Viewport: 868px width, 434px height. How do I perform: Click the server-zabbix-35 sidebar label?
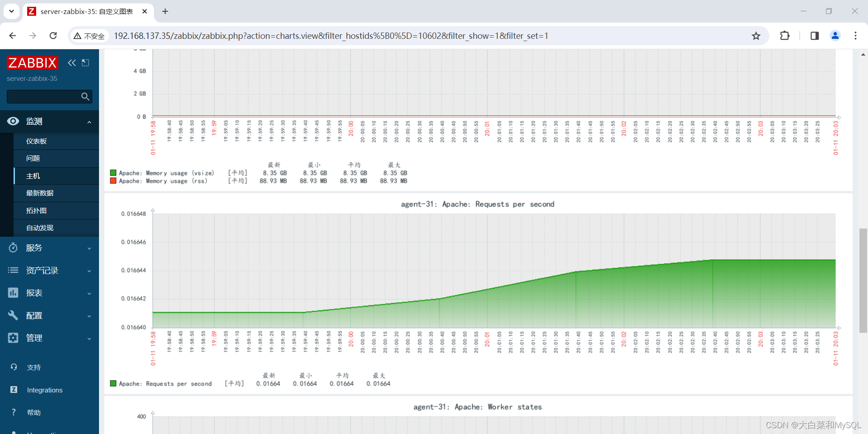32,79
